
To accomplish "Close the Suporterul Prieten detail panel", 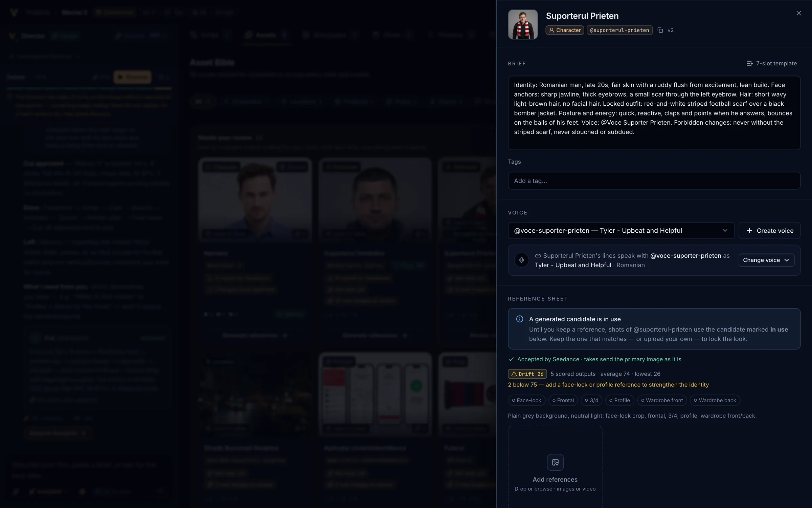I will [798, 13].
